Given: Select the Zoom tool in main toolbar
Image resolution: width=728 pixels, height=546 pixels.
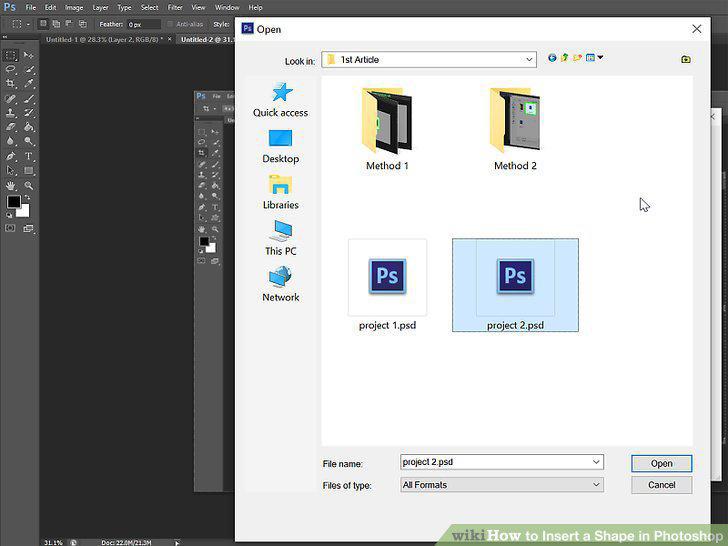Looking at the screenshot, I should click(29, 186).
